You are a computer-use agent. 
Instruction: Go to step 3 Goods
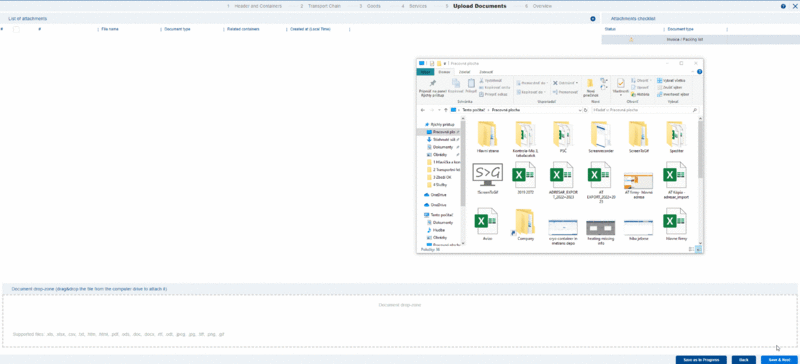(x=370, y=6)
